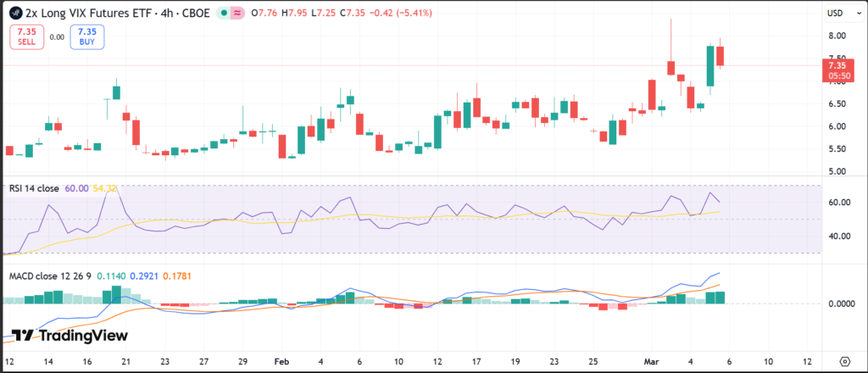Image resolution: width=868 pixels, height=373 pixels.
Task: Open chart settings gear at bottom right
Action: pos(844,360)
